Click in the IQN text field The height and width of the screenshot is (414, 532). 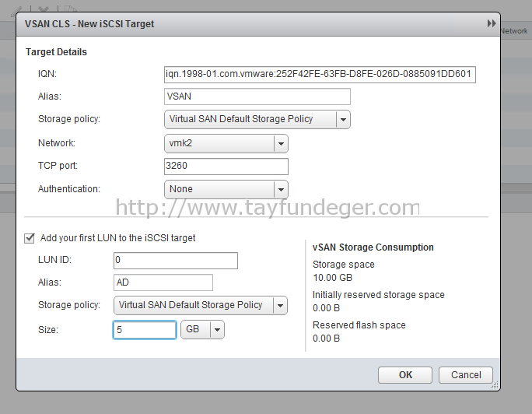pos(320,74)
